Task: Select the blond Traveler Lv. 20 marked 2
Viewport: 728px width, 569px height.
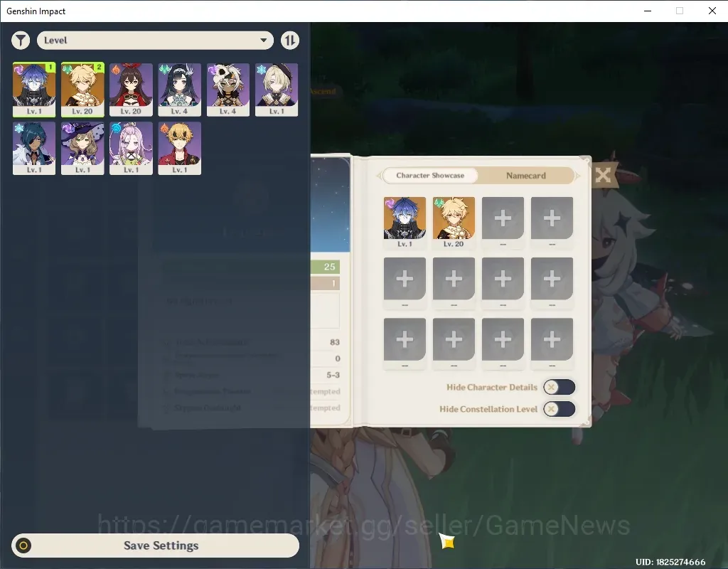Action: 82,89
